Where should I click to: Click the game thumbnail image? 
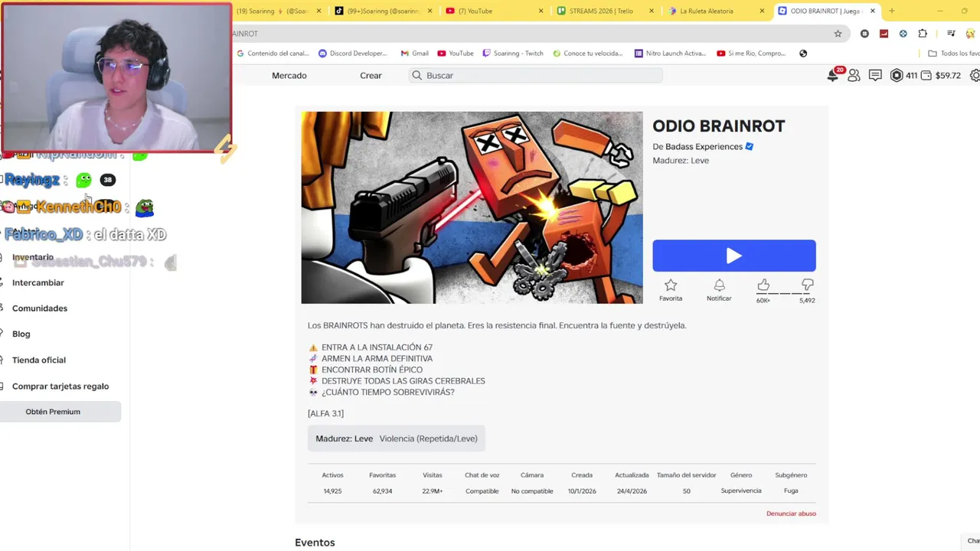pos(472,207)
